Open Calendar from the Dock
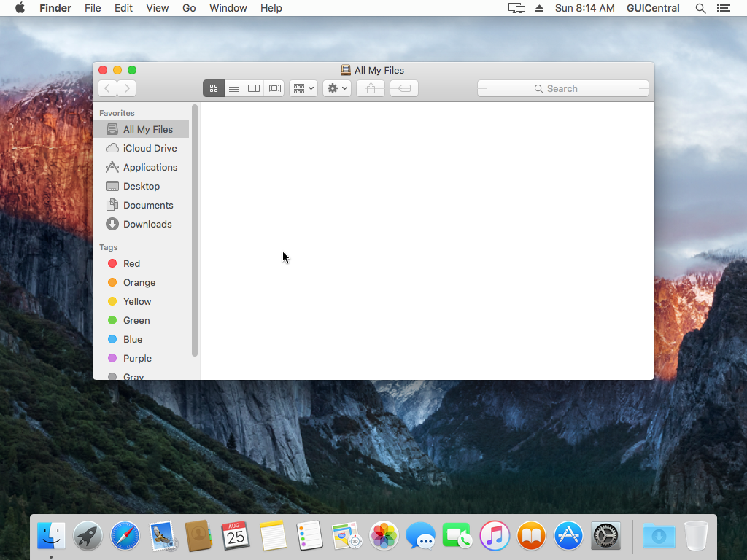The image size is (747, 560). (236, 536)
